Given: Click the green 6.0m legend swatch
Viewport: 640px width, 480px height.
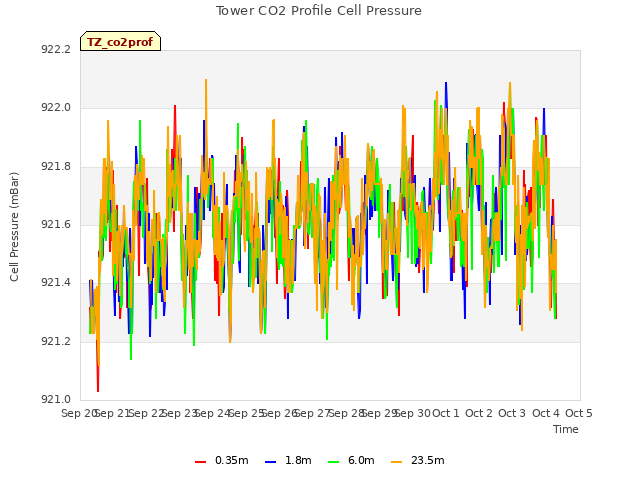Looking at the screenshot, I should [333, 462].
